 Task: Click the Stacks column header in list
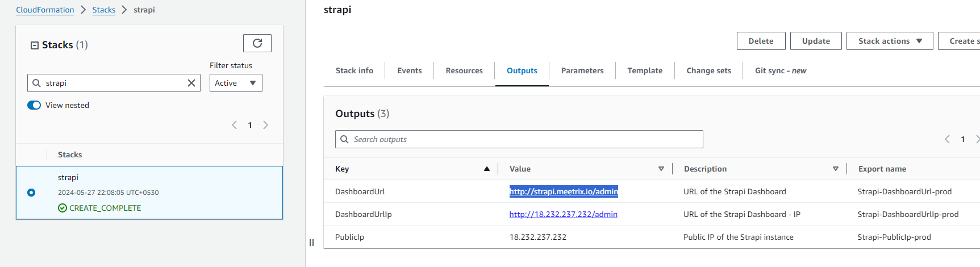(70, 155)
